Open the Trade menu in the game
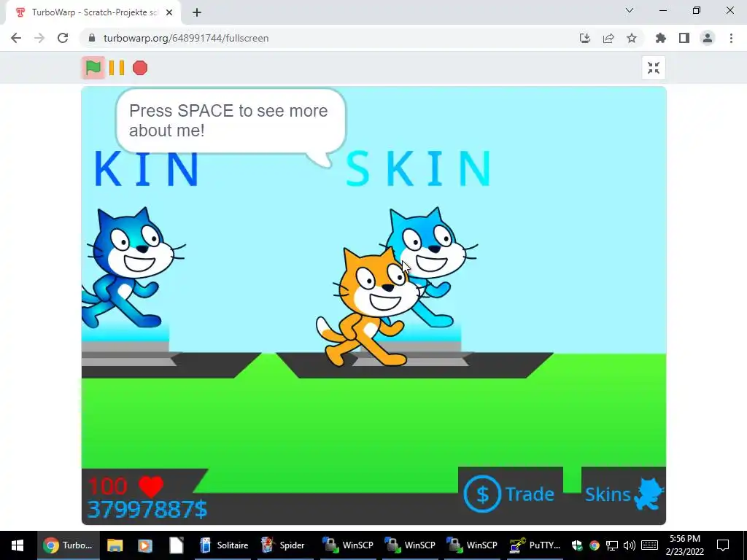Viewport: 747px width, 560px height. pyautogui.click(x=510, y=494)
